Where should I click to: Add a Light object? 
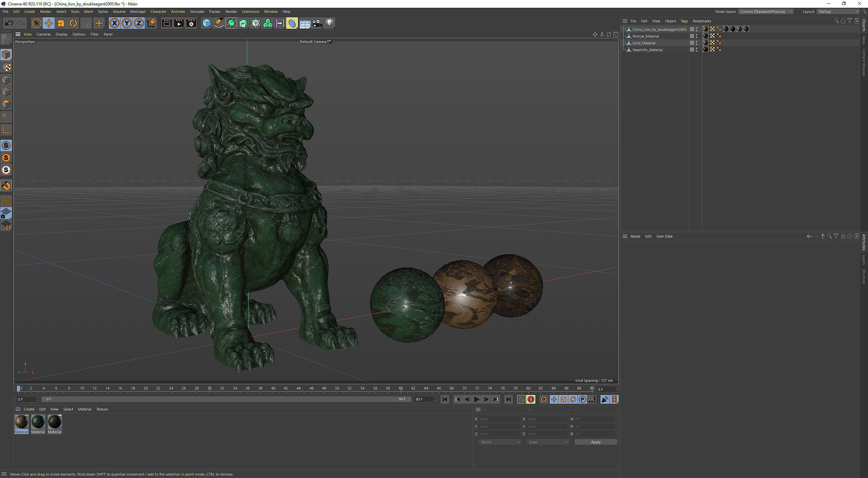(329, 23)
